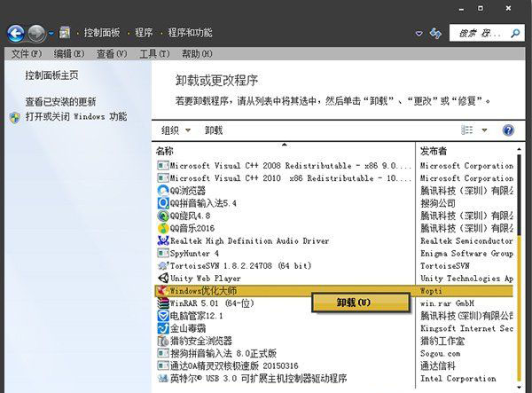Viewport: 532px width, 393px height.
Task: Open the 文件(F) menu
Action: click(x=27, y=53)
